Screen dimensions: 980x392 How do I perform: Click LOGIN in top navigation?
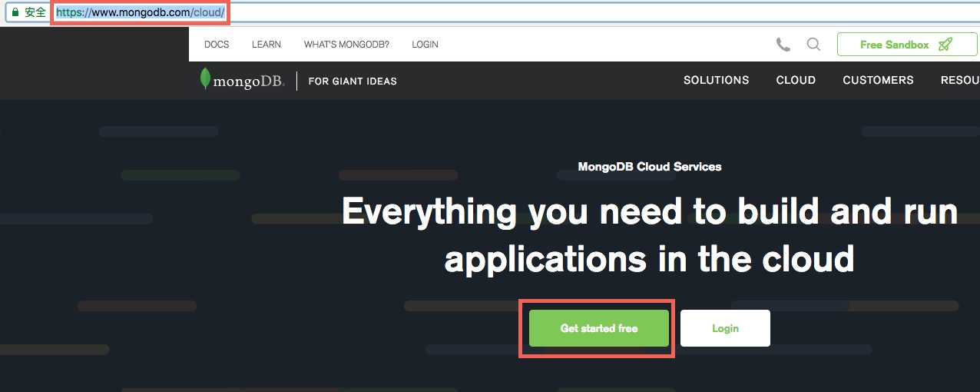point(425,45)
